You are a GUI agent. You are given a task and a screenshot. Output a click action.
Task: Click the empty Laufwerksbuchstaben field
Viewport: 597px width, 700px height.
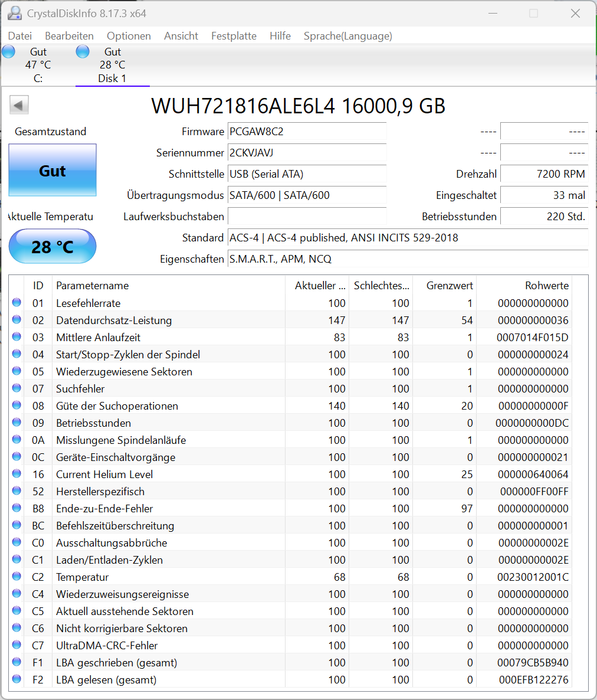point(307,217)
